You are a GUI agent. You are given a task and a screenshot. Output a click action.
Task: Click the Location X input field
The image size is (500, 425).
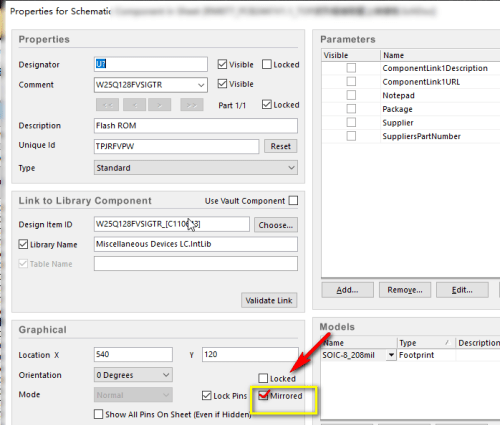click(x=133, y=354)
